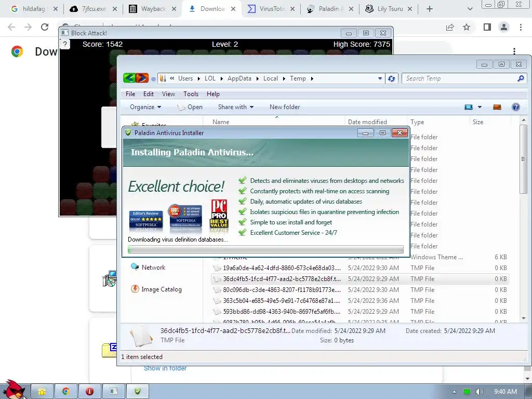The width and height of the screenshot is (532, 399).
Task: Select file 363c5b04-e685-49e5-9e91-7c64768e87a1
Action: (x=360, y=301)
